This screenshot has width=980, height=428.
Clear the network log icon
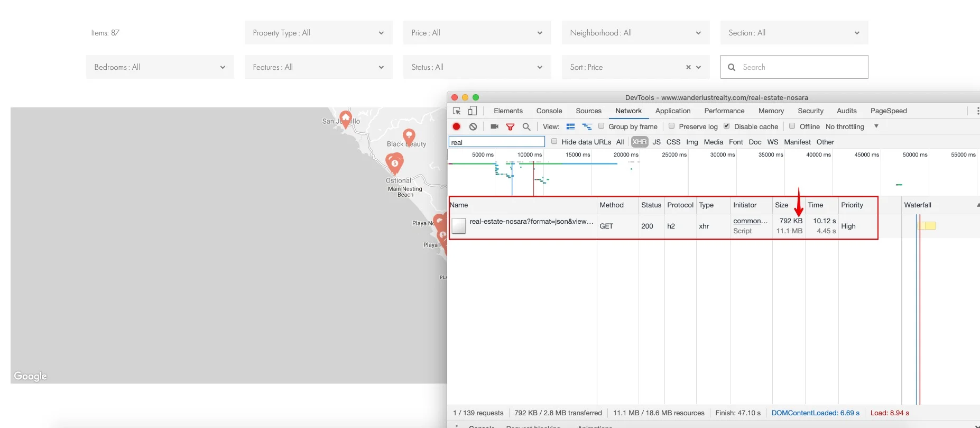473,126
